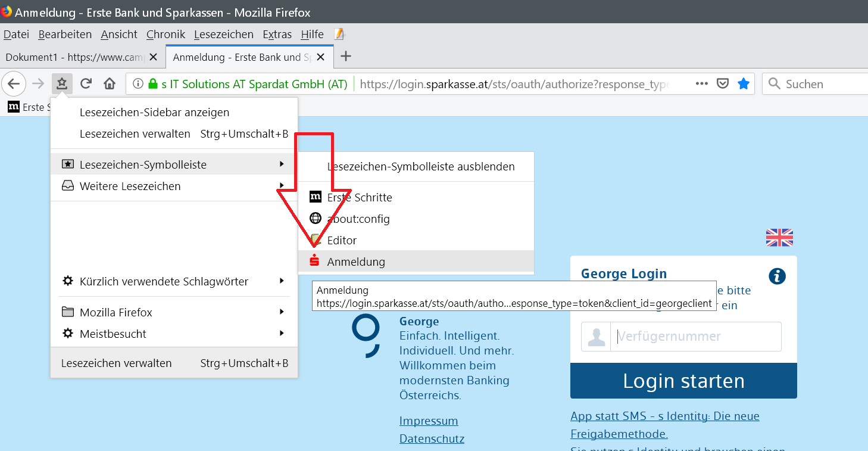This screenshot has height=451, width=868.
Task: Switch language via British flag icon
Action: [x=779, y=238]
